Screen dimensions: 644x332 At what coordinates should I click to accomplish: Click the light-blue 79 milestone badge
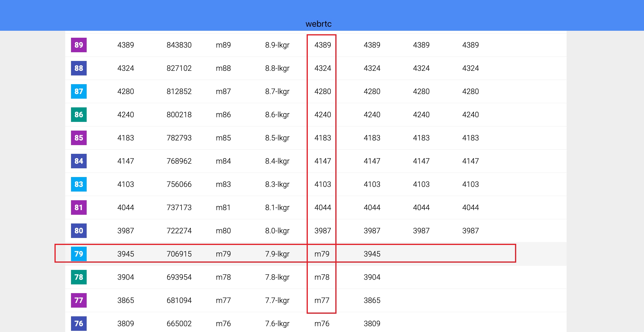click(79, 254)
